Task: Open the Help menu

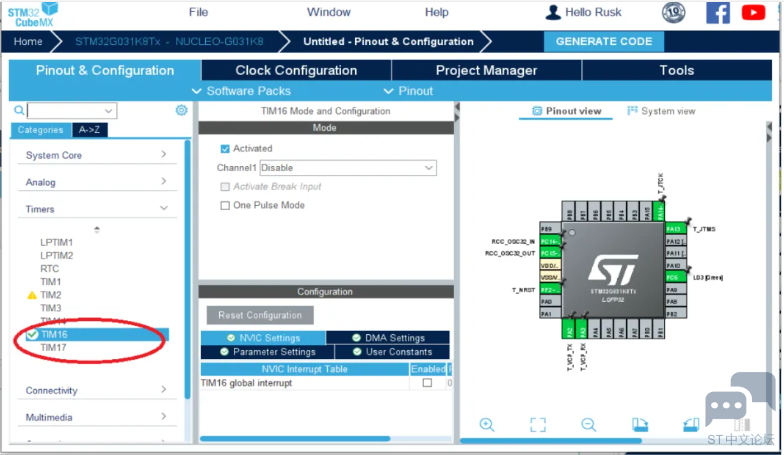Action: coord(436,12)
